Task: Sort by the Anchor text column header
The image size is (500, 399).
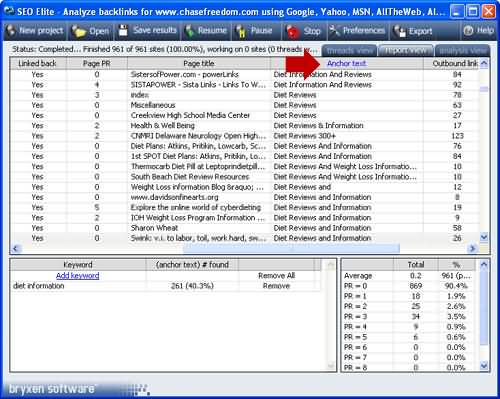Action: [347, 63]
